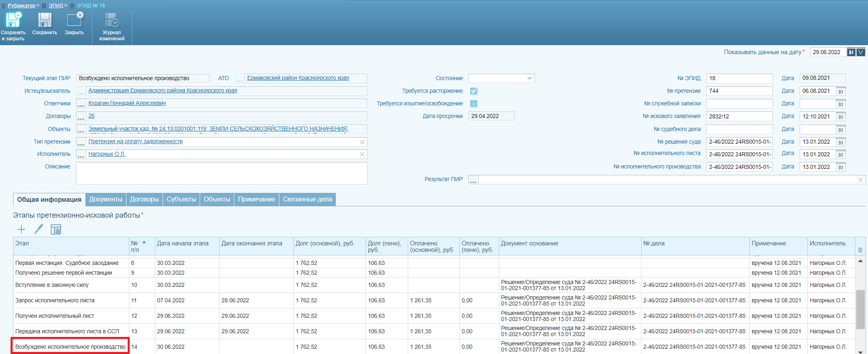Clear the Результат ПИР field

pyautogui.click(x=860, y=179)
